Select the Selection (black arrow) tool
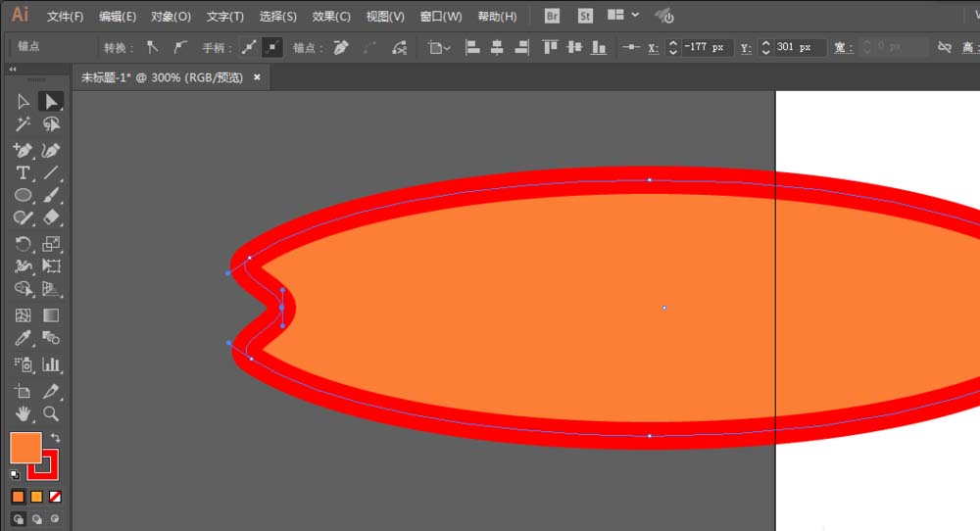980x531 pixels. 24,102
